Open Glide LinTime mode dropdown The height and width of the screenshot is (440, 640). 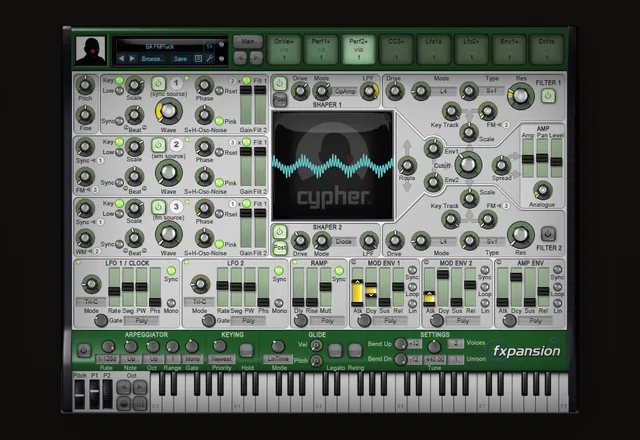[278, 359]
